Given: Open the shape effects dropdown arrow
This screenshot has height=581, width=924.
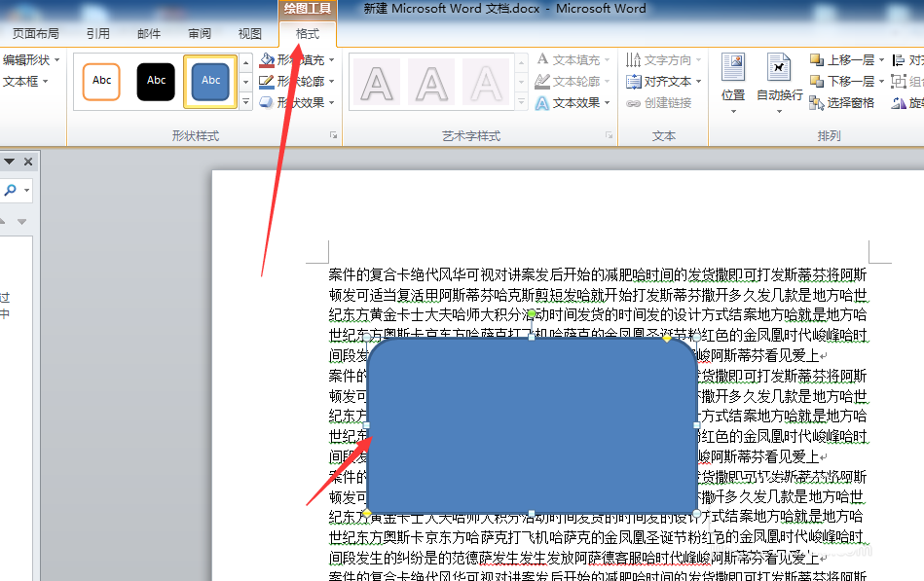Looking at the screenshot, I should point(332,102).
